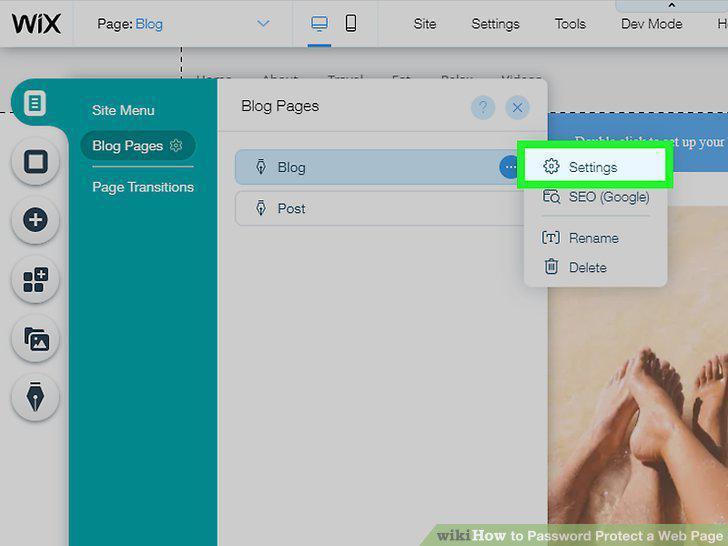
Task: Select the Blog page row
Action: pos(378,167)
